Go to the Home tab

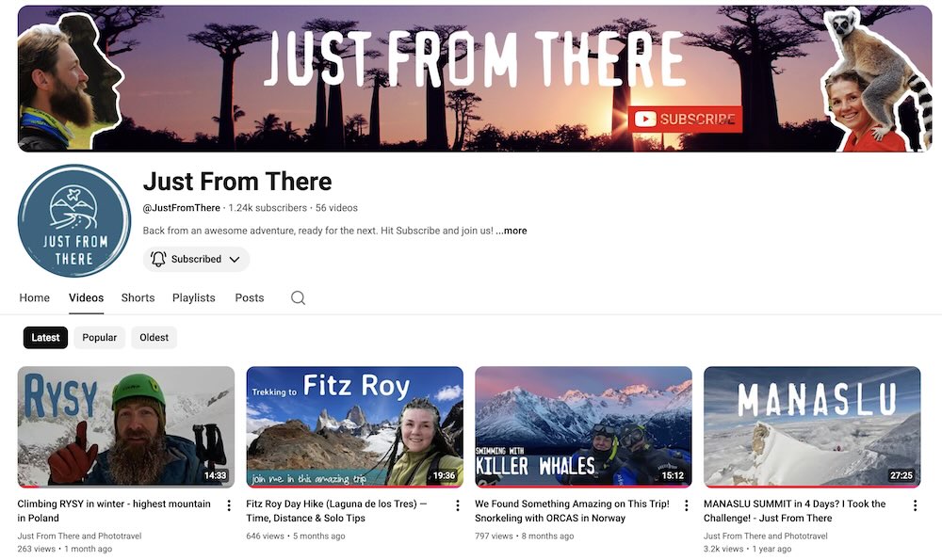[35, 297]
